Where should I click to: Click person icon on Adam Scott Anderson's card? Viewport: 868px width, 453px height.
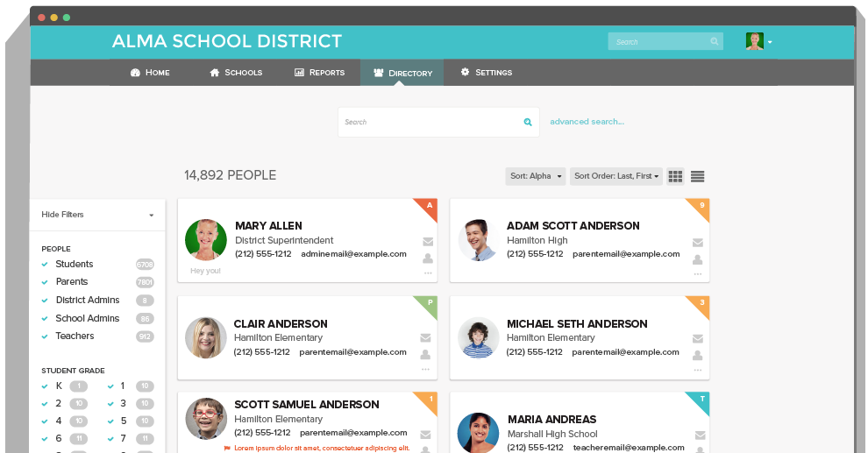(x=698, y=259)
